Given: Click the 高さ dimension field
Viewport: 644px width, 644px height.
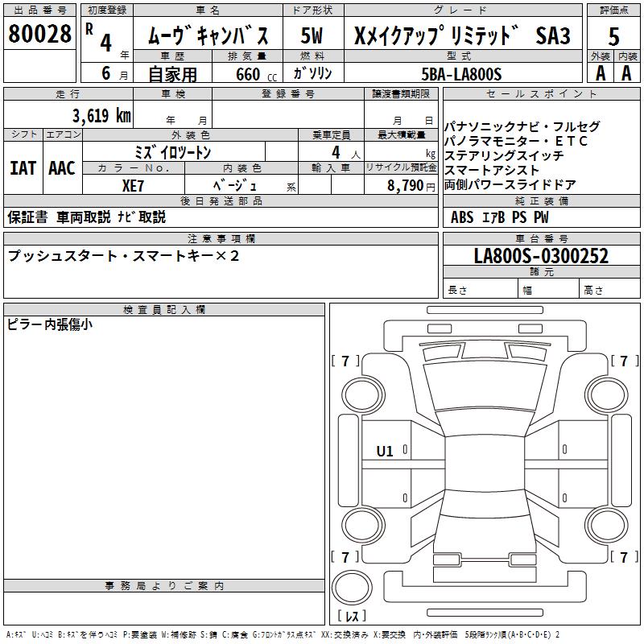Looking at the screenshot, I should click(x=610, y=288).
